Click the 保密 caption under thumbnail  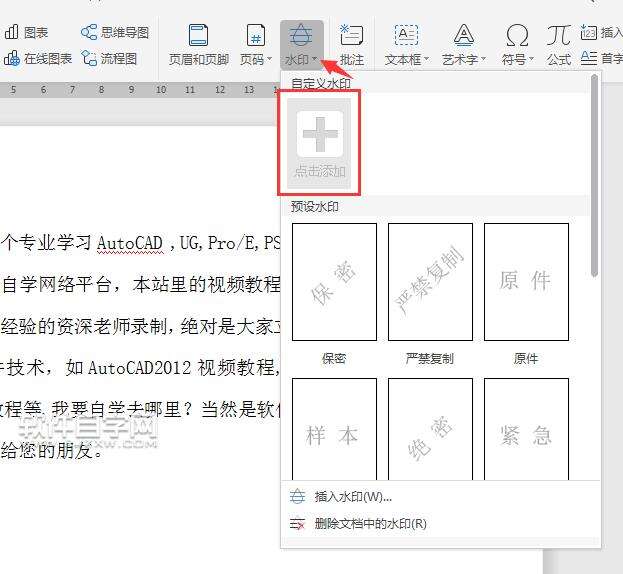pos(334,359)
